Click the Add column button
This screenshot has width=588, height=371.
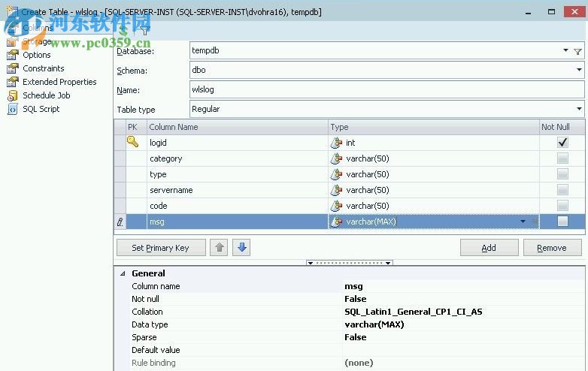(489, 247)
